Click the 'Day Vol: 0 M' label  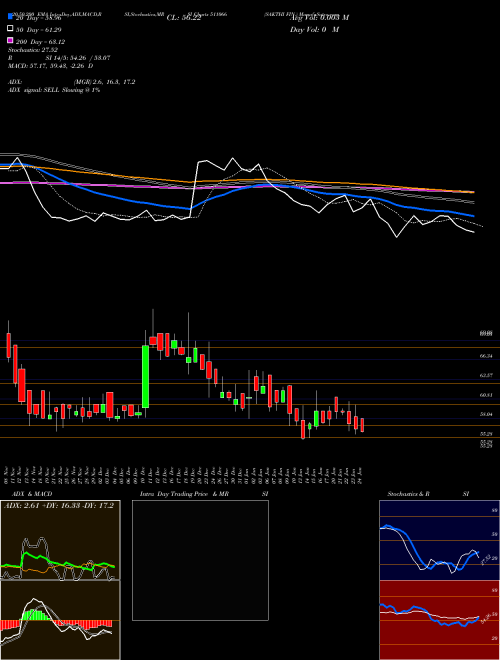(314, 30)
